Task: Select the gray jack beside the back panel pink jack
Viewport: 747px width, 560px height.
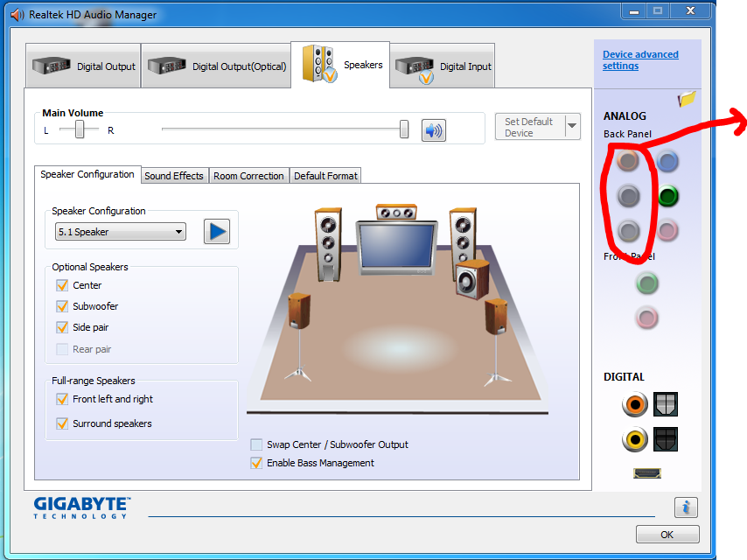Action: [x=629, y=231]
